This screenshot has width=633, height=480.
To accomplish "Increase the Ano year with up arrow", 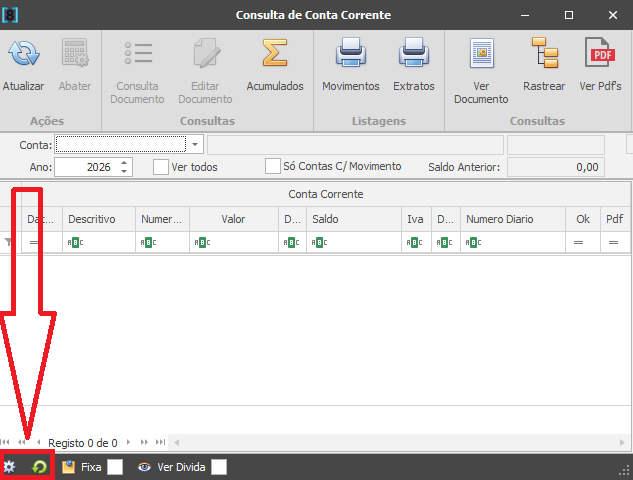I will point(124,163).
